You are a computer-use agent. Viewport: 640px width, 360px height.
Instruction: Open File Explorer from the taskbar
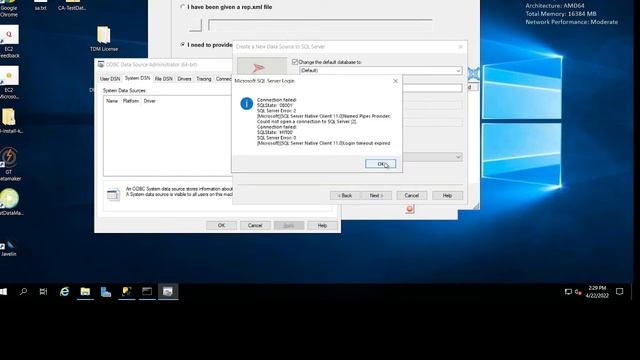85,291
